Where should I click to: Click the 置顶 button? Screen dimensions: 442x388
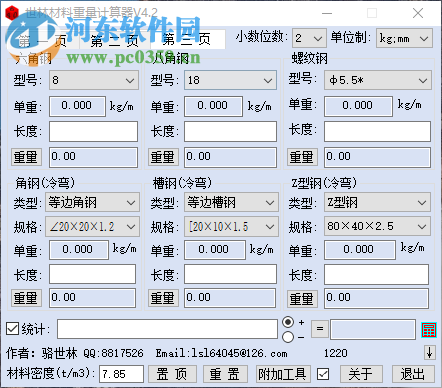coord(172,374)
